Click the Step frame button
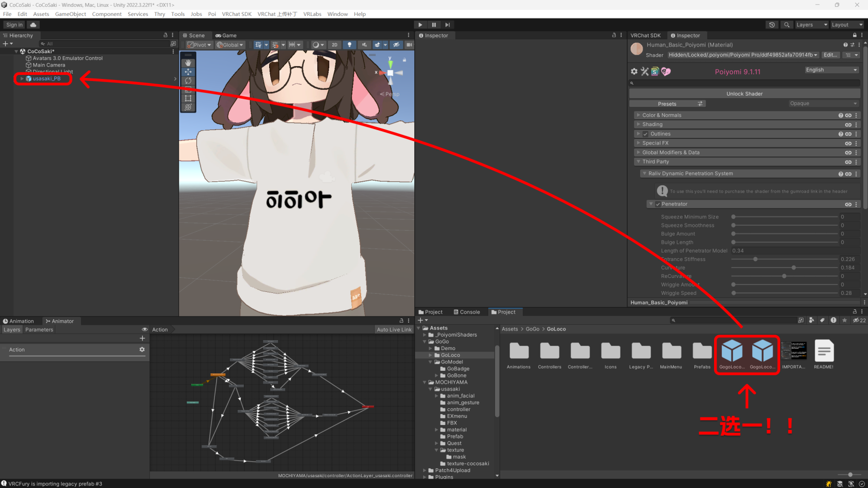This screenshot has height=488, width=868. point(447,25)
